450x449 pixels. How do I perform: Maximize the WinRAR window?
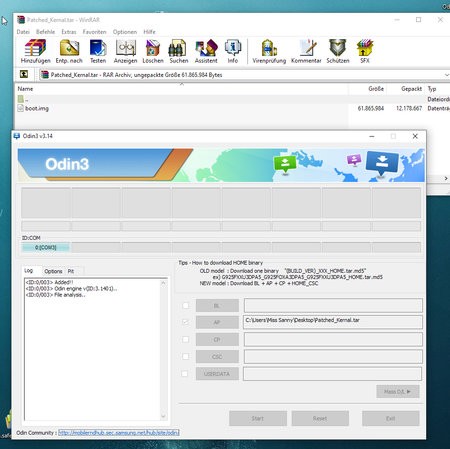(x=419, y=20)
